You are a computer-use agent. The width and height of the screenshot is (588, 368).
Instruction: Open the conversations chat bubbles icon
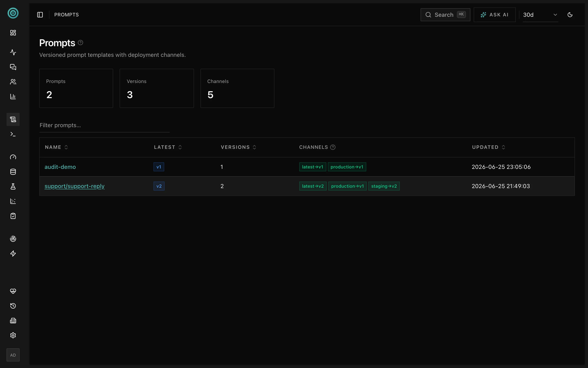point(13,67)
